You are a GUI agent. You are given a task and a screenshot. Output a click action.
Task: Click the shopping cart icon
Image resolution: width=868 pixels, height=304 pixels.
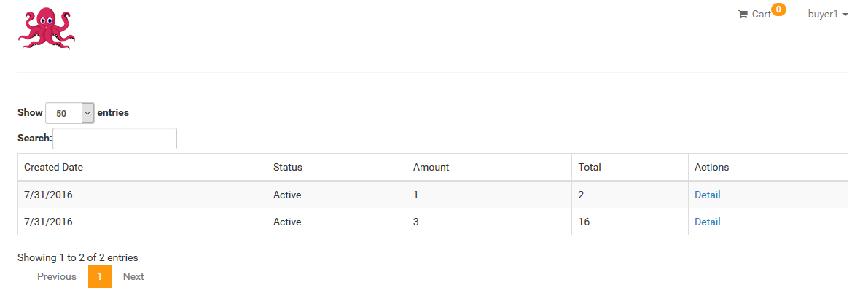tap(743, 14)
